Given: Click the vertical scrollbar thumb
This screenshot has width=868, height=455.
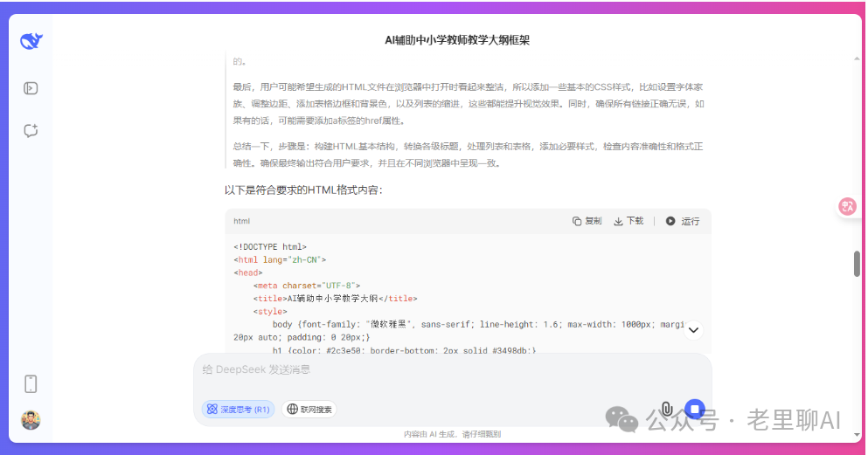Looking at the screenshot, I should (x=857, y=263).
